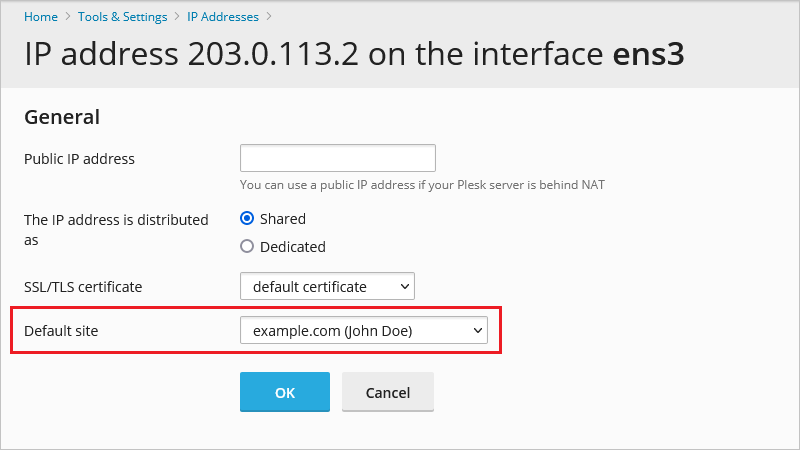Click the chevron after IP Addresses breadcrumb
The width and height of the screenshot is (800, 450).
pos(270,17)
